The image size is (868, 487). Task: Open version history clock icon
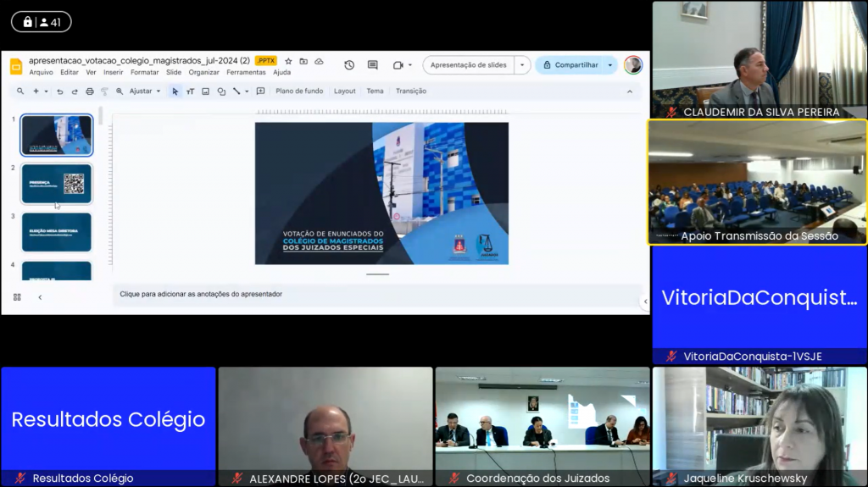click(x=348, y=65)
